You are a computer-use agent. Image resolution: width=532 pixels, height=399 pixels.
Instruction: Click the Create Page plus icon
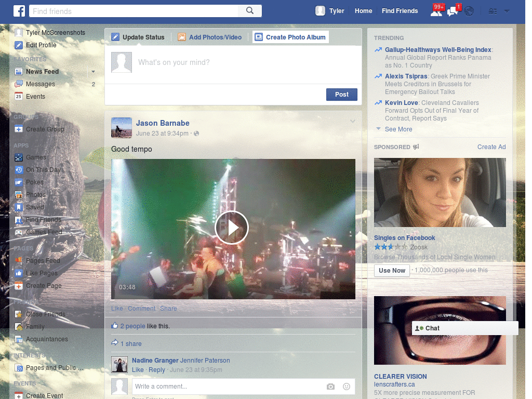[x=19, y=286]
